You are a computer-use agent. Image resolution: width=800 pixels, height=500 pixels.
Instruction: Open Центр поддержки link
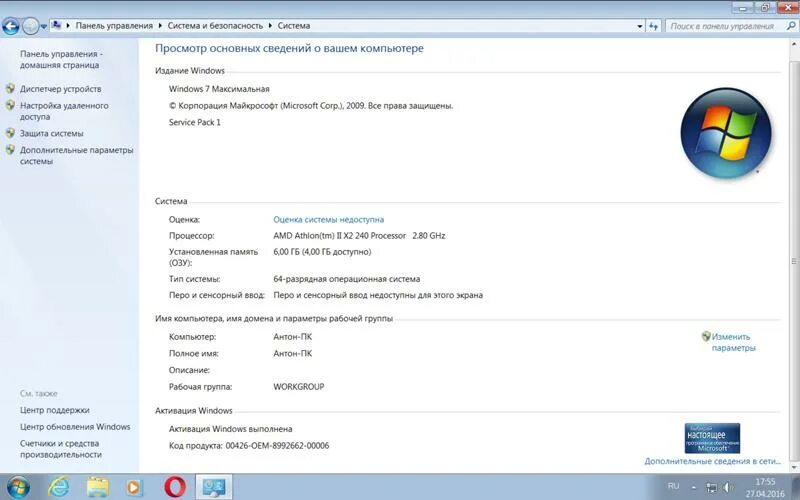[55, 410]
